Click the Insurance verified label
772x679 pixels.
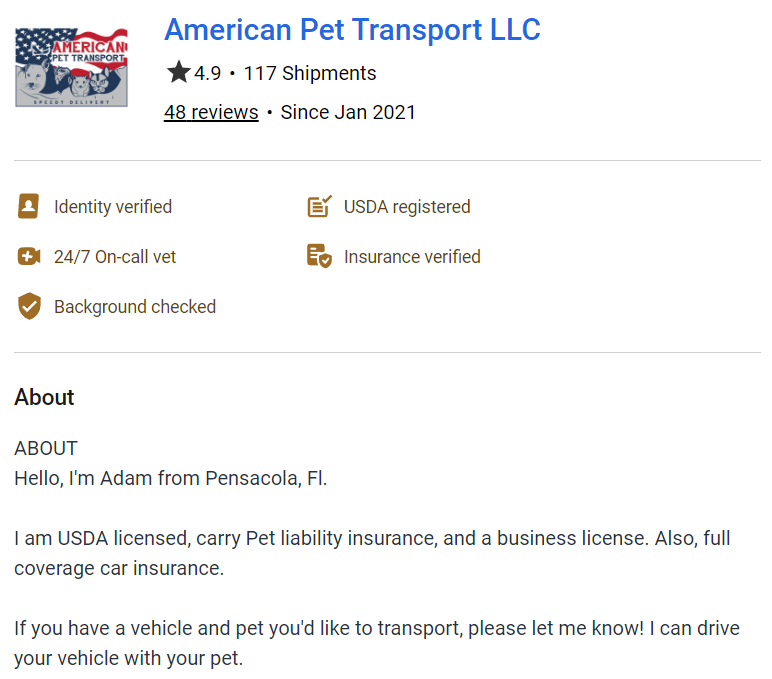[412, 257]
